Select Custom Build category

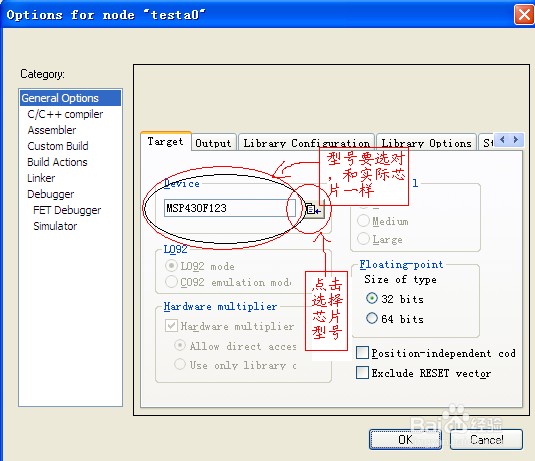coord(58,146)
